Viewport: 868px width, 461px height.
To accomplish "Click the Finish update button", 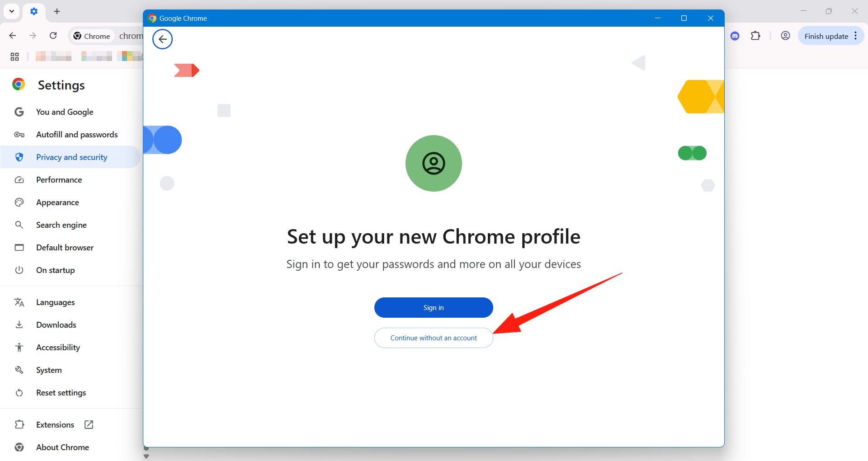I will click(x=826, y=36).
